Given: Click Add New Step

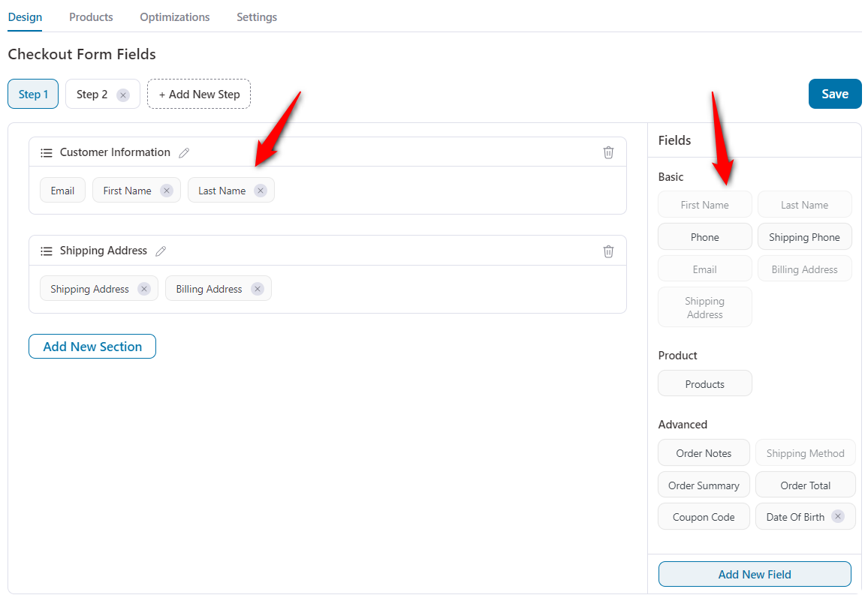Looking at the screenshot, I should (x=198, y=94).
